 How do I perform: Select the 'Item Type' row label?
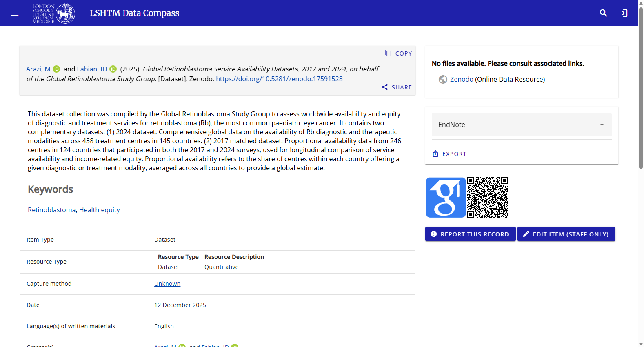[x=40, y=240]
